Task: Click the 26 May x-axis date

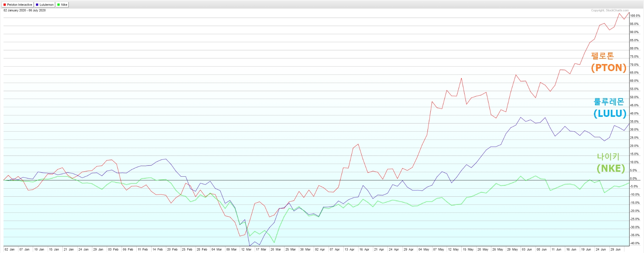Action: point(498,249)
